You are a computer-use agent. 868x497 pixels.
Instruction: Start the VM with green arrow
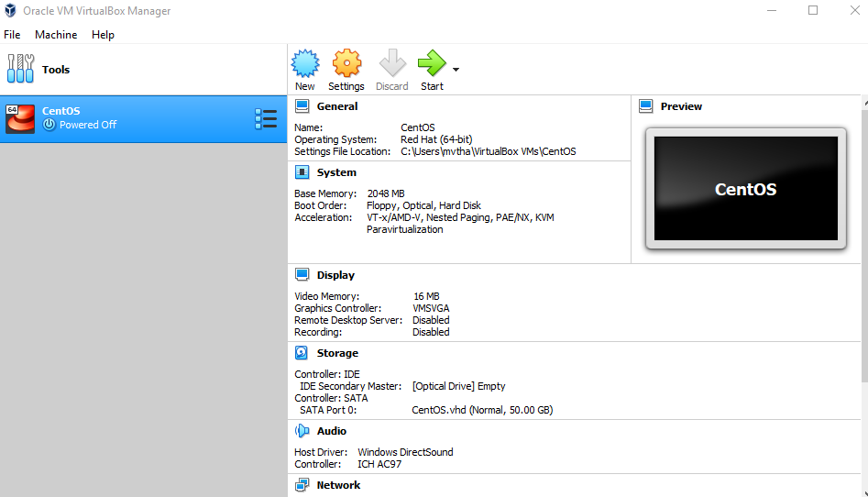[431, 63]
